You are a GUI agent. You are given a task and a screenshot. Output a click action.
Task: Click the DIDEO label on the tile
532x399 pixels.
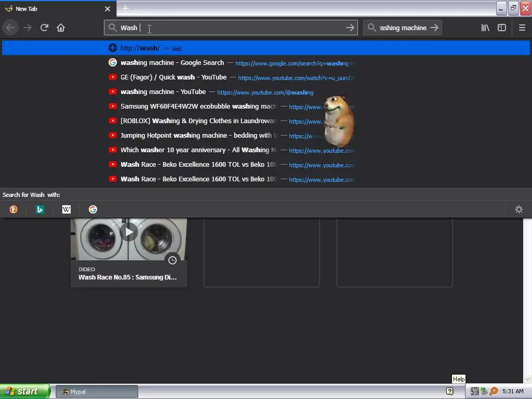click(87, 269)
